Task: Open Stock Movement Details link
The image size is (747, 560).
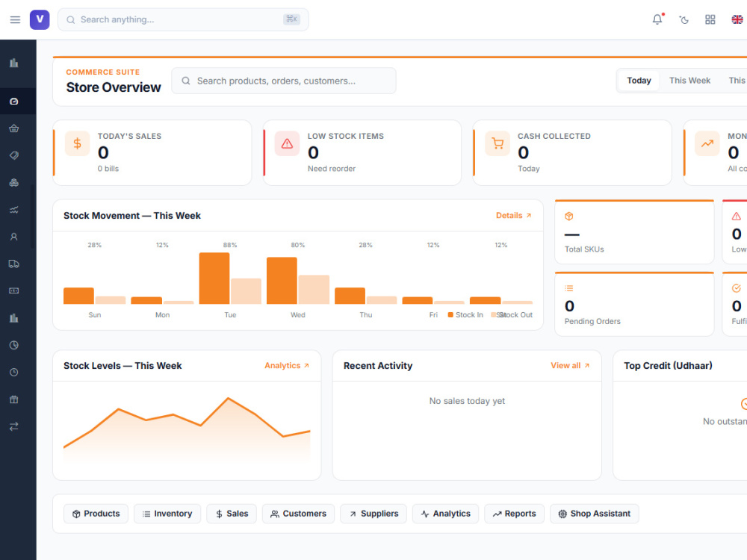Action: [514, 216]
